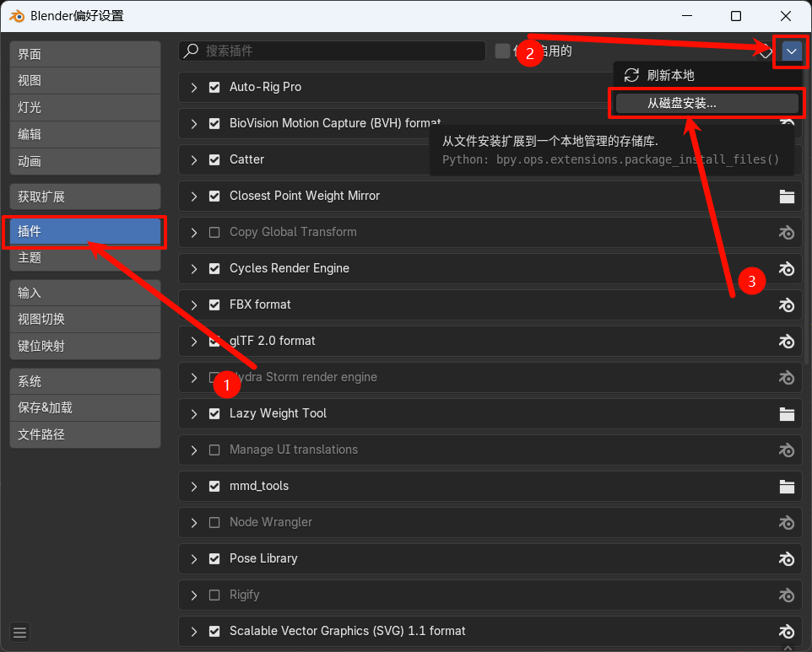This screenshot has width=812, height=652.
Task: Uncheck the FBX format add-on
Action: 214,304
